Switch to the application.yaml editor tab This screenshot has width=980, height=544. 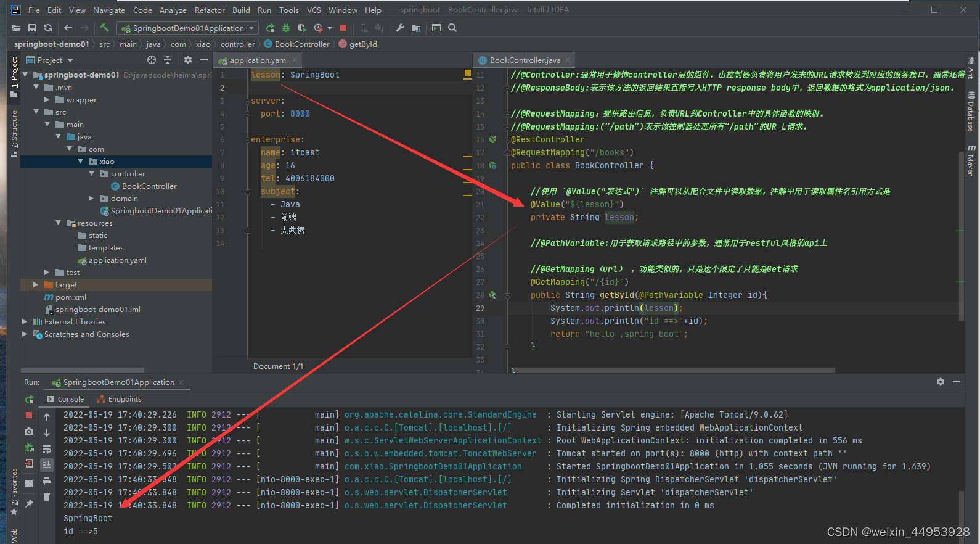(x=258, y=60)
